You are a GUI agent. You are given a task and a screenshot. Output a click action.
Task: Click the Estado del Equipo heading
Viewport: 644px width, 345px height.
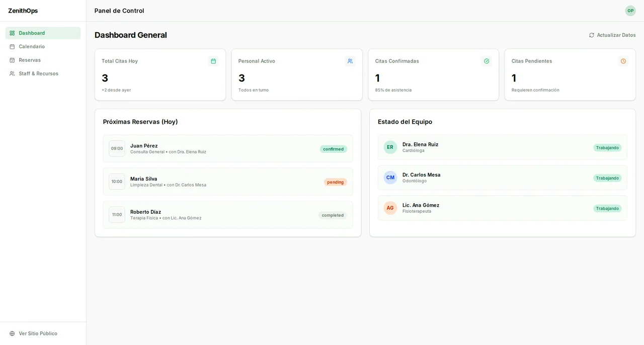[405, 122]
